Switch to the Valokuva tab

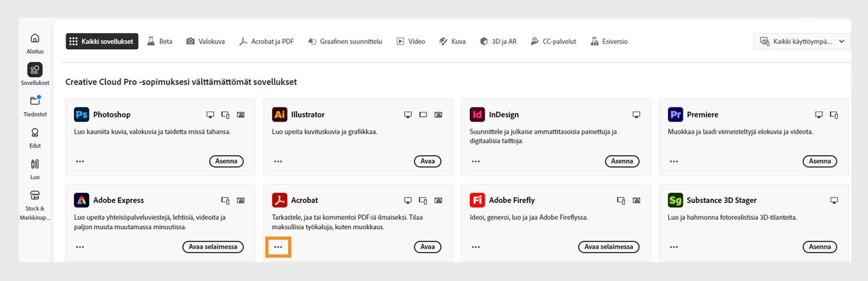(206, 41)
